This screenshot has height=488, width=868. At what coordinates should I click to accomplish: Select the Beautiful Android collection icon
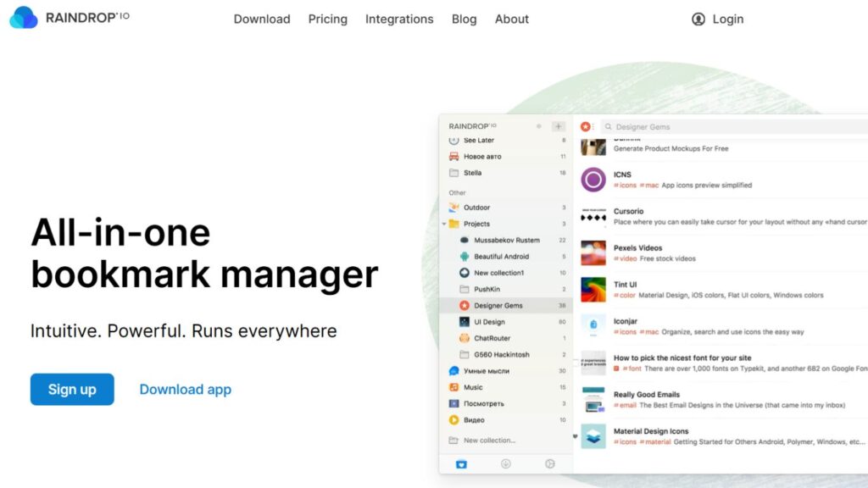click(465, 257)
